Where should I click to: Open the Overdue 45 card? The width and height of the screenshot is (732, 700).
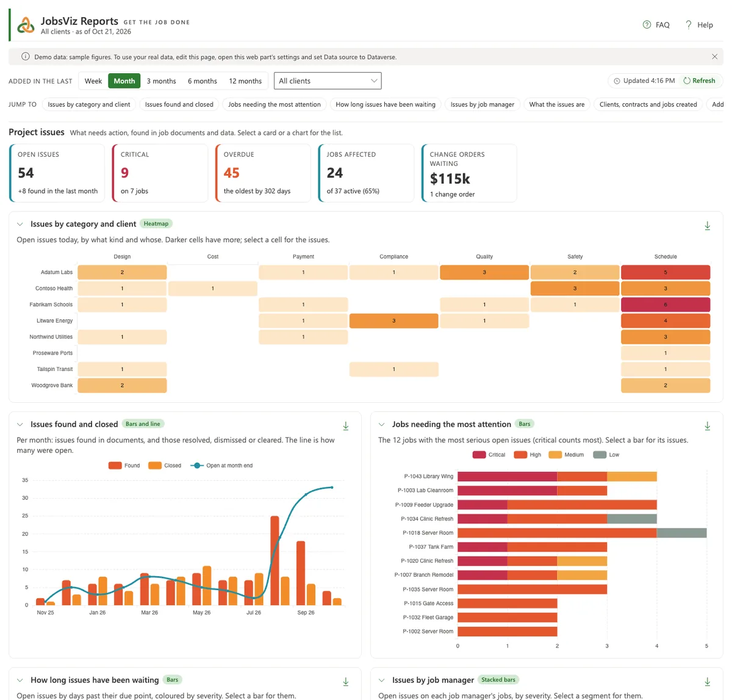263,173
